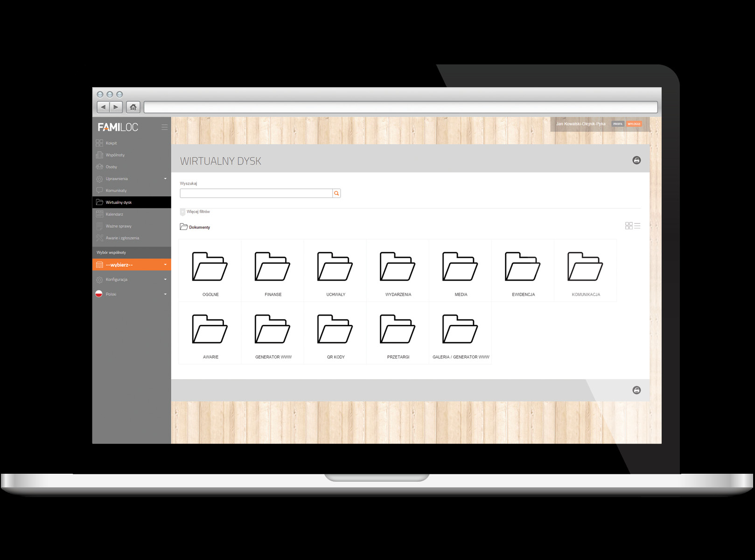Click the browser forward arrow button

[x=116, y=107]
